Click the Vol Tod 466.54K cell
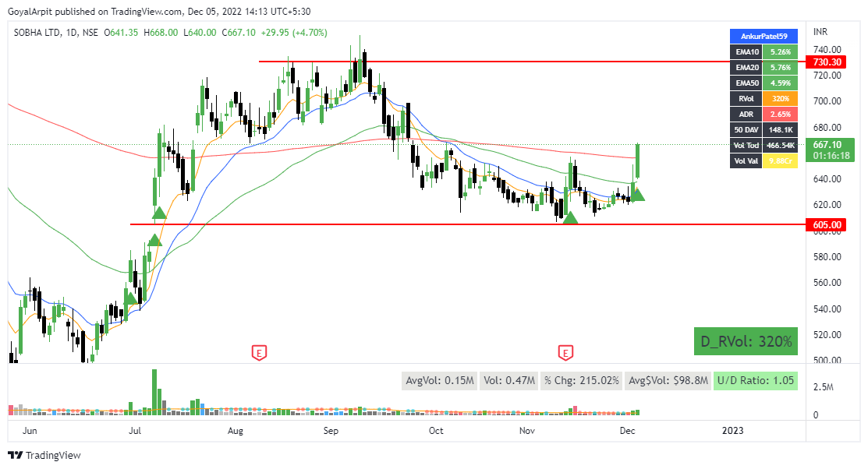Image resolution: width=868 pixels, height=469 pixels. [x=780, y=146]
